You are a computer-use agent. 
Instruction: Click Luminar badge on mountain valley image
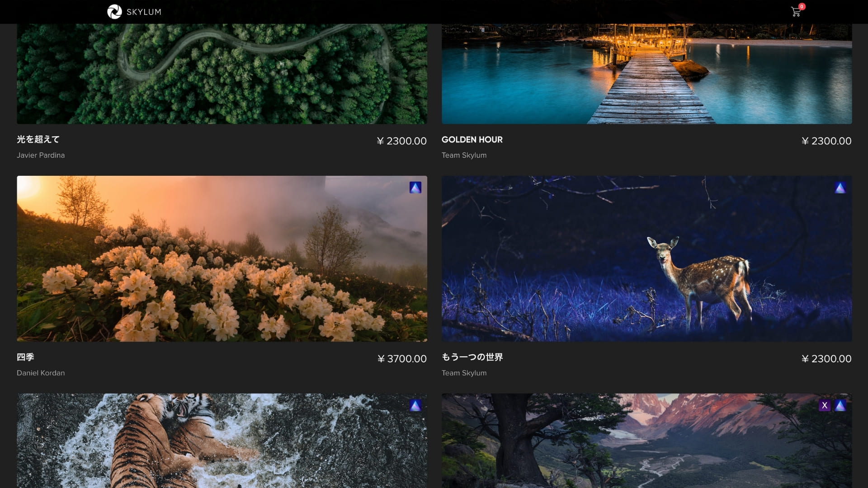(840, 405)
